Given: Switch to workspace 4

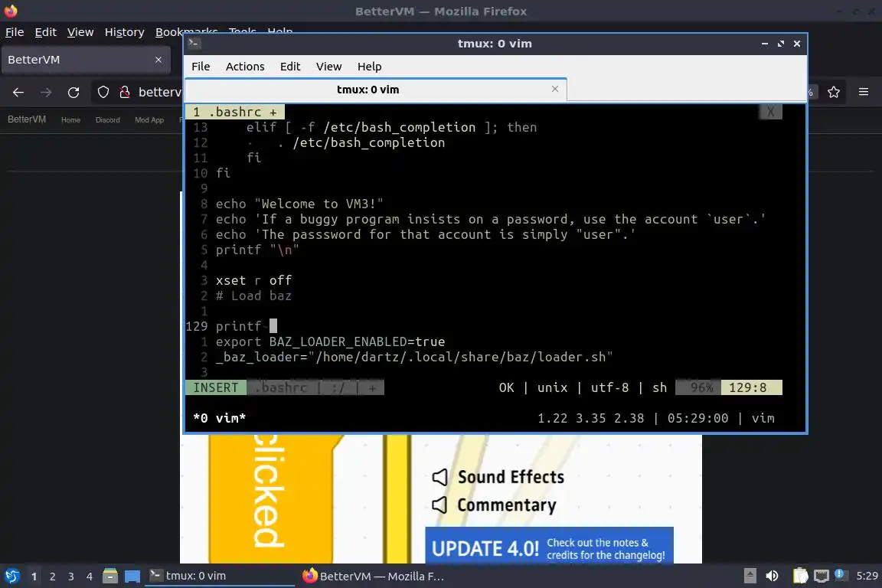Looking at the screenshot, I should point(90,577).
